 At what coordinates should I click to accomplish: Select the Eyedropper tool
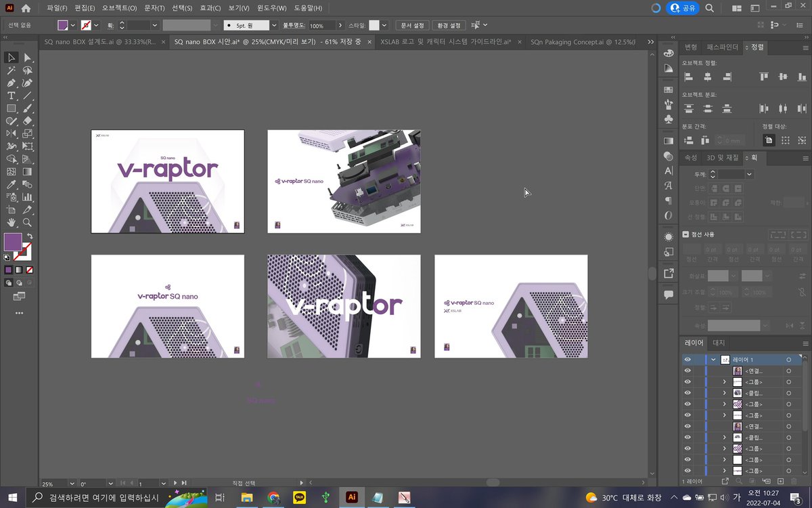point(12,184)
